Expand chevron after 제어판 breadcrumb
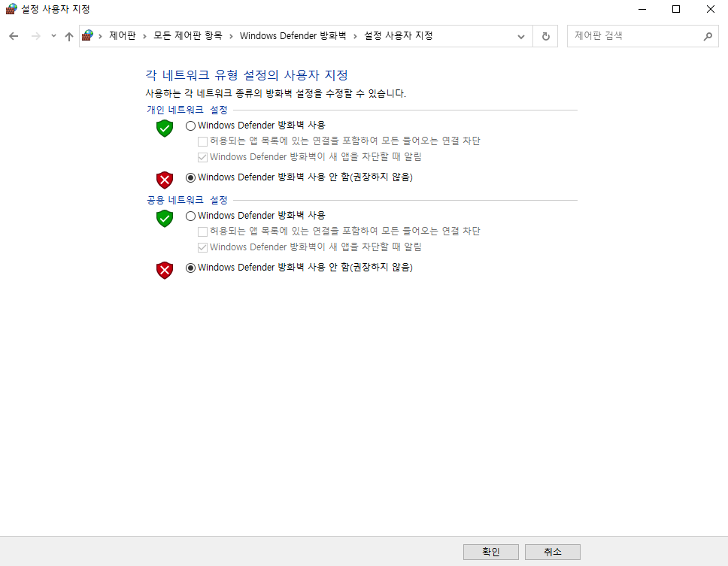Screen dimensions: 728x566 [145, 36]
